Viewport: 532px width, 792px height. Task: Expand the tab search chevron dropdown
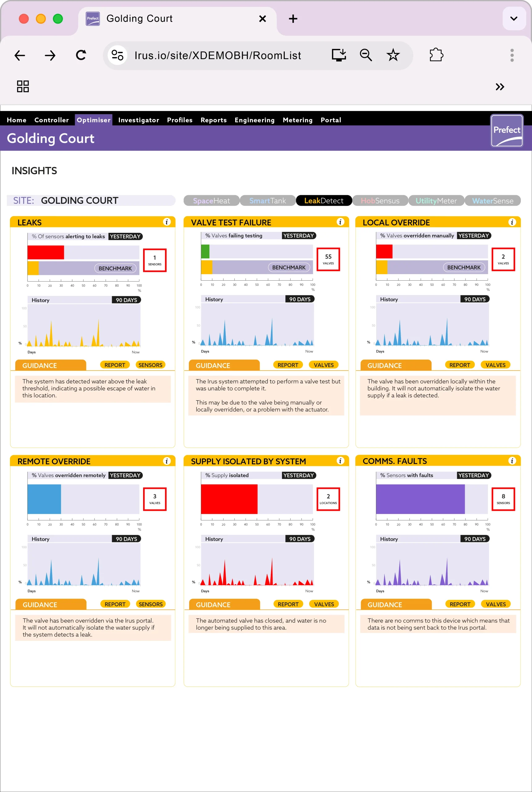(x=514, y=19)
